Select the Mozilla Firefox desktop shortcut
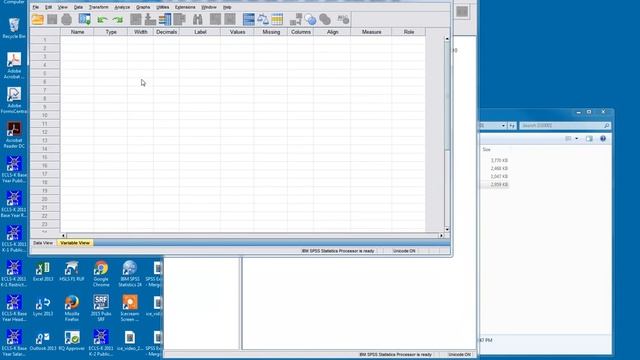This screenshot has height=360, width=640. (x=72, y=309)
